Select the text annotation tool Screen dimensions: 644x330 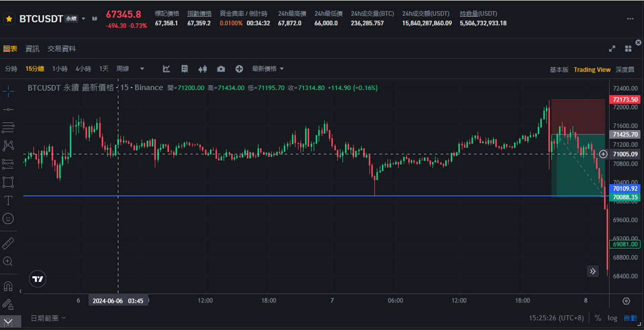[x=8, y=200]
